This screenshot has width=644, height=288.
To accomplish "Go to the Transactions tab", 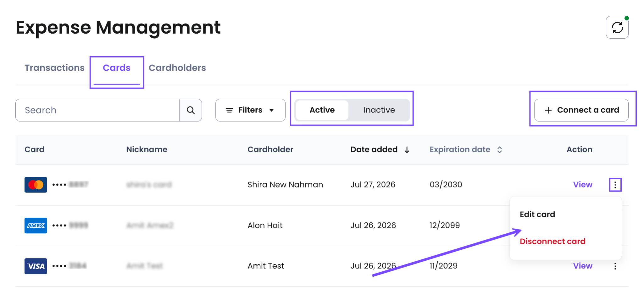I will (x=54, y=68).
